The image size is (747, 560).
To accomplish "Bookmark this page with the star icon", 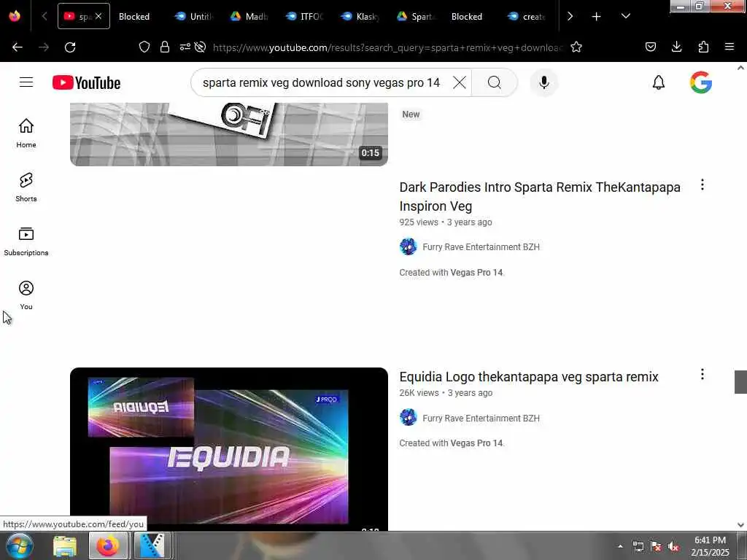I will [576, 47].
